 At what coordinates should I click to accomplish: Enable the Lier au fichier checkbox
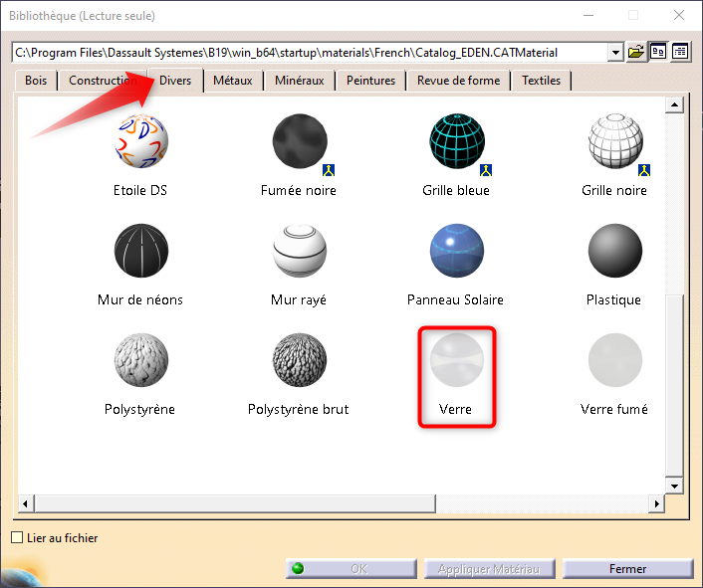17,538
